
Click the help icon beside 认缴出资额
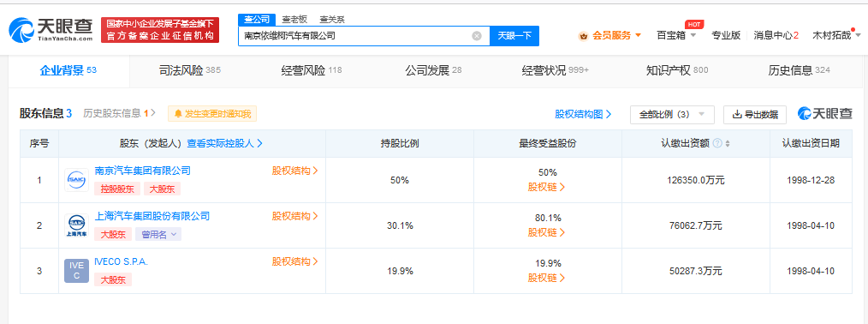pos(716,143)
